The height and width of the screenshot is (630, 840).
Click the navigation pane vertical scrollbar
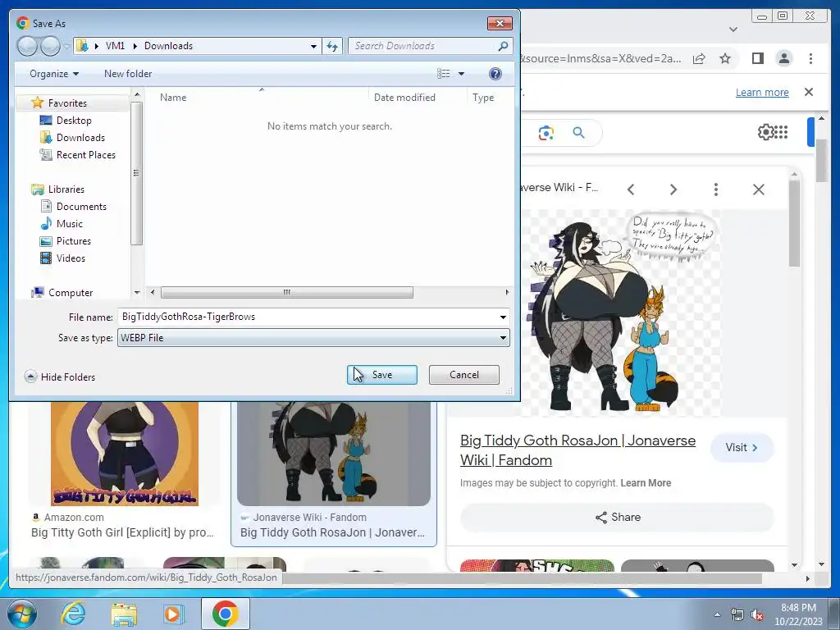tap(137, 172)
